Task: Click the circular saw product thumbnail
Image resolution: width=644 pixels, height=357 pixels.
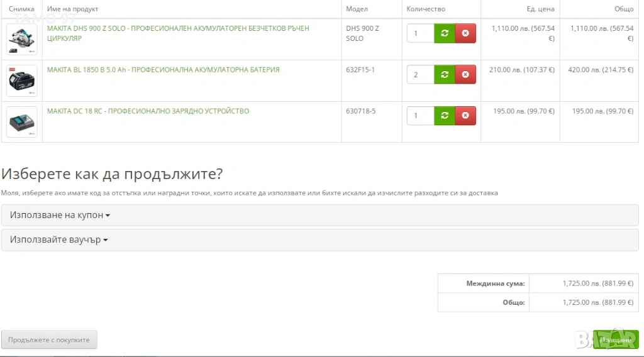Action: (x=22, y=40)
